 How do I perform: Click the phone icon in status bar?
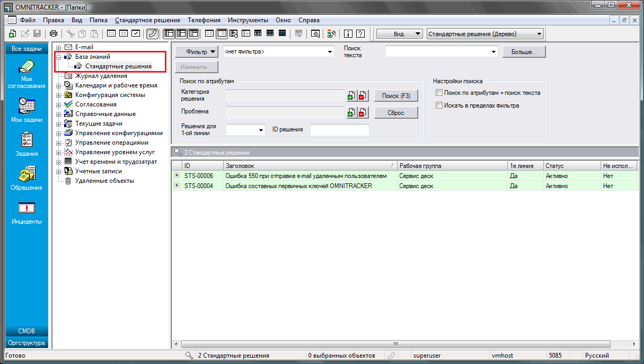coord(391,356)
